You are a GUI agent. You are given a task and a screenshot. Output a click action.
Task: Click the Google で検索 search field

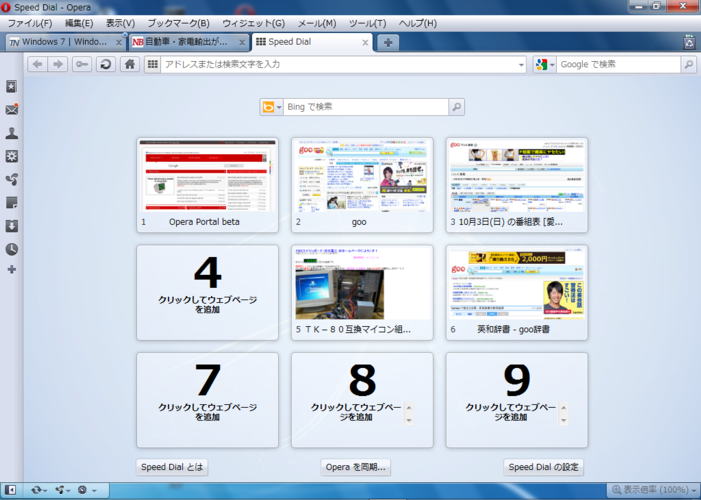click(618, 64)
